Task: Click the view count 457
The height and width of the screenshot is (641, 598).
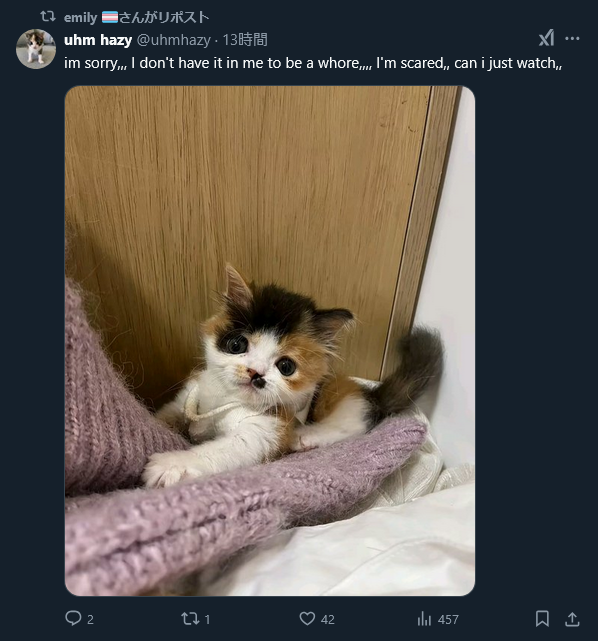Action: click(448, 619)
